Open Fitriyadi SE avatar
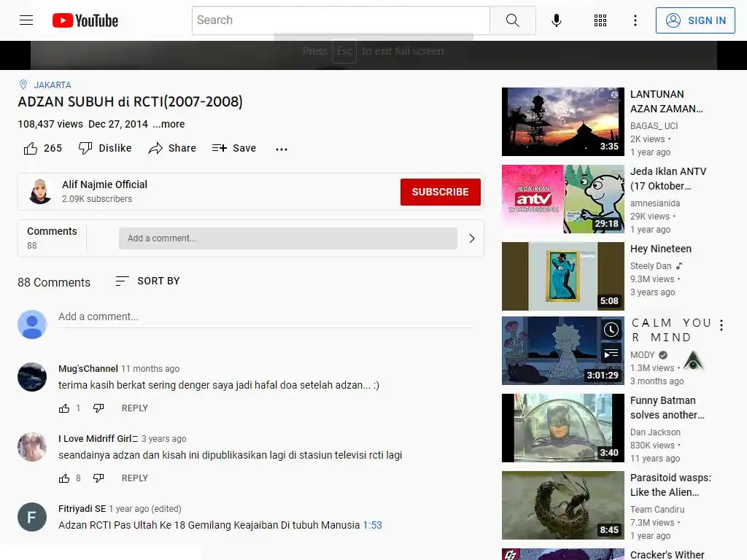This screenshot has width=747, height=560. (32, 517)
